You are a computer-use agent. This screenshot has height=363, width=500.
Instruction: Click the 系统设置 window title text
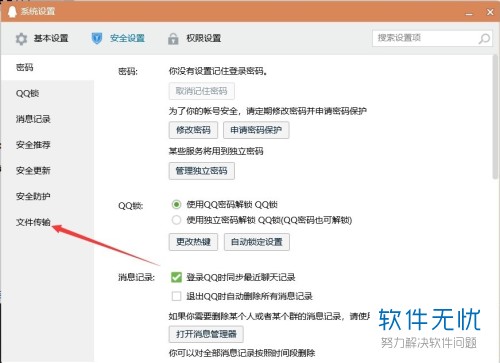pos(38,11)
